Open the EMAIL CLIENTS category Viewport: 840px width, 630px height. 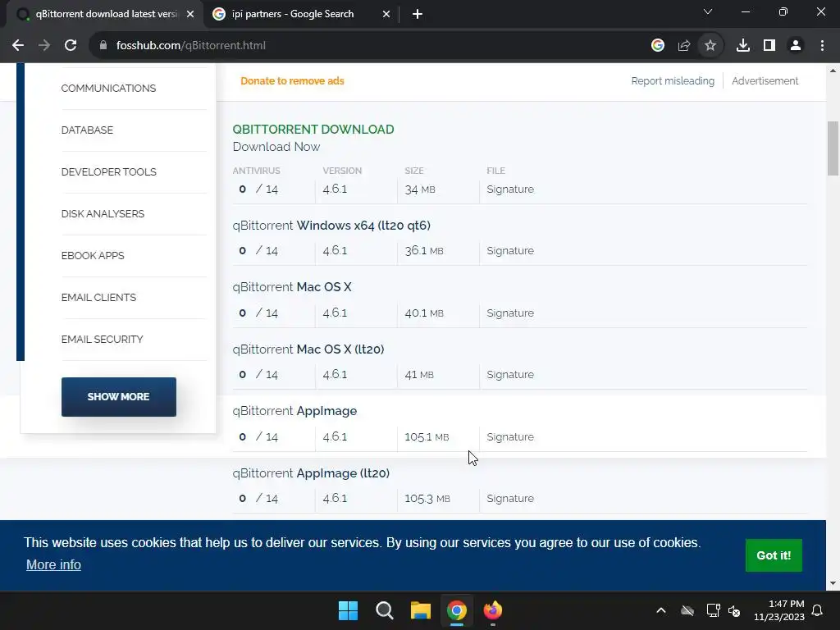tap(98, 297)
